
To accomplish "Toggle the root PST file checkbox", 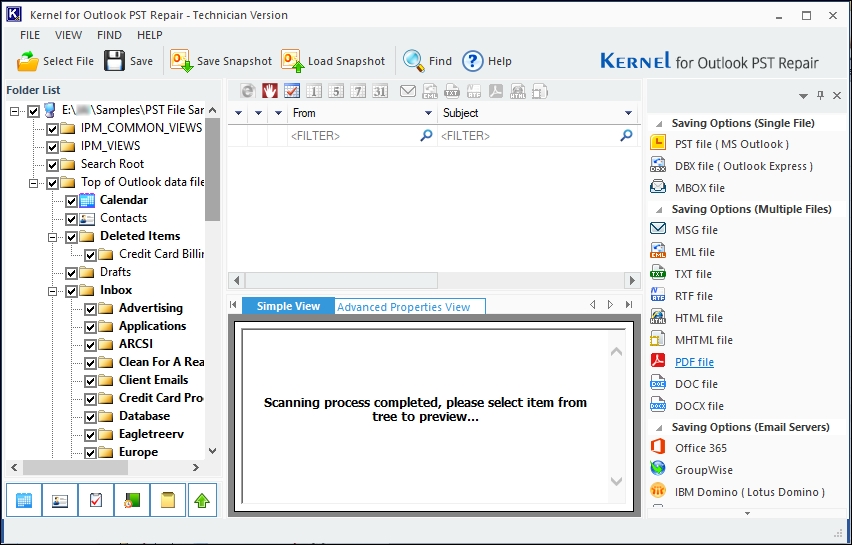I will click(34, 111).
